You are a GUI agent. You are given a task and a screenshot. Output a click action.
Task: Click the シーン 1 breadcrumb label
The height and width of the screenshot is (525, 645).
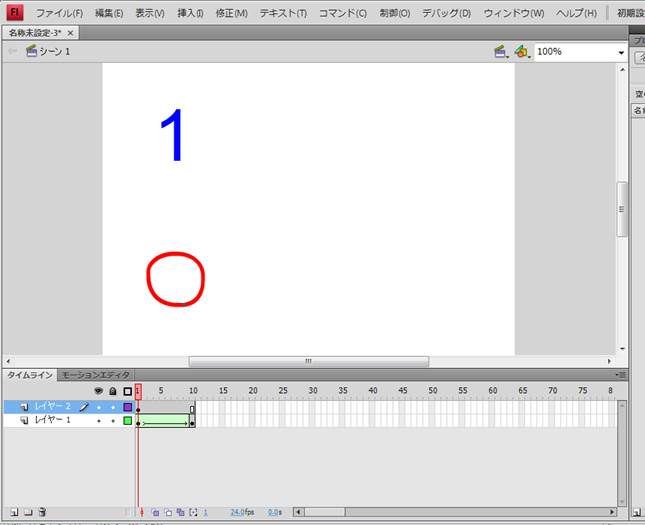(54, 51)
